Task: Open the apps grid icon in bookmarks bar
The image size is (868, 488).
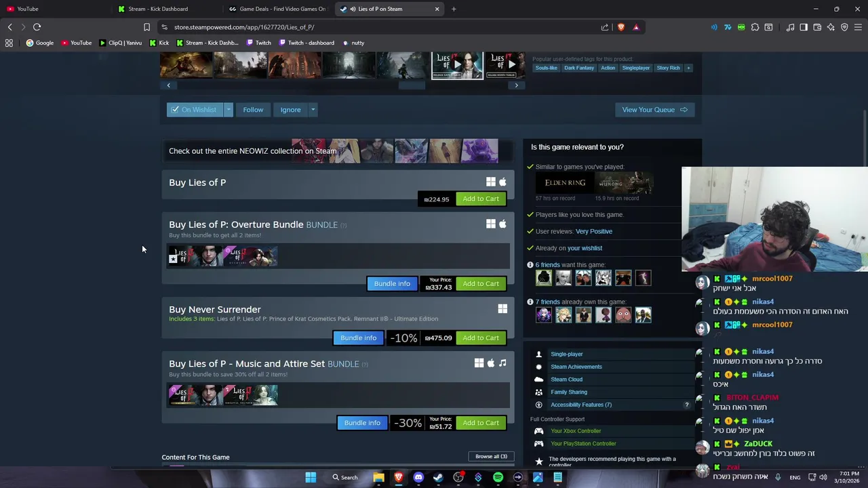Action: click(9, 43)
